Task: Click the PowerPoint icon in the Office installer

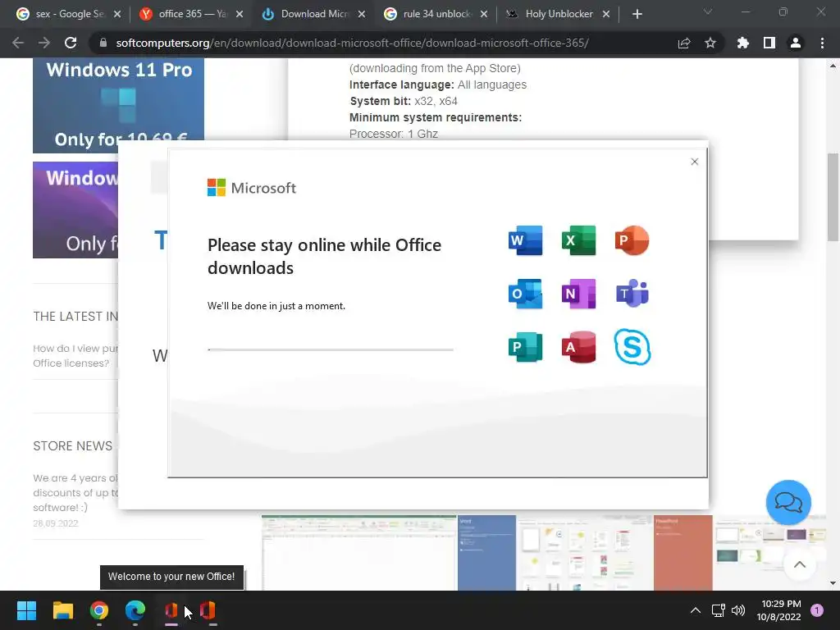Action: pos(632,240)
